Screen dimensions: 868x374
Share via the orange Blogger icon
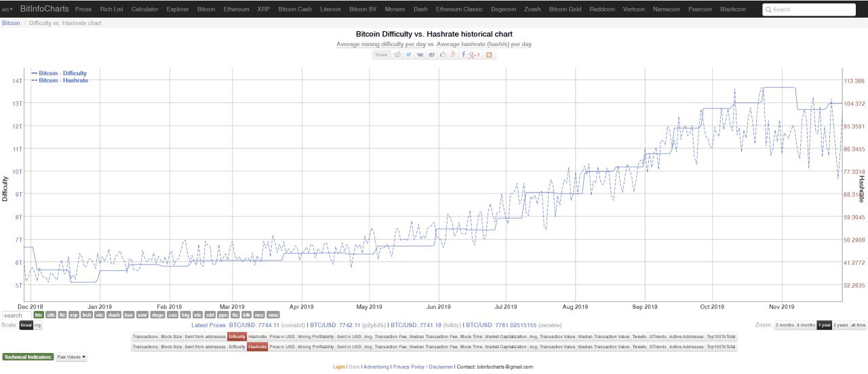click(489, 54)
